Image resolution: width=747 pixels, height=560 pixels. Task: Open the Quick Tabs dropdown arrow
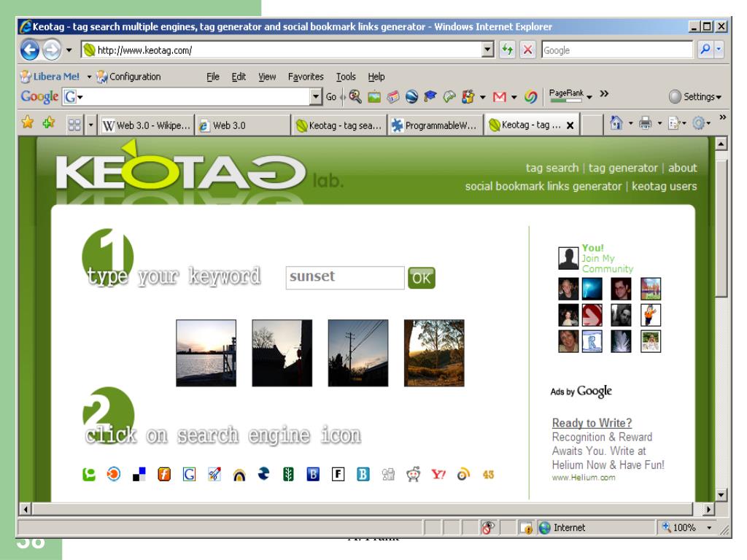point(90,125)
